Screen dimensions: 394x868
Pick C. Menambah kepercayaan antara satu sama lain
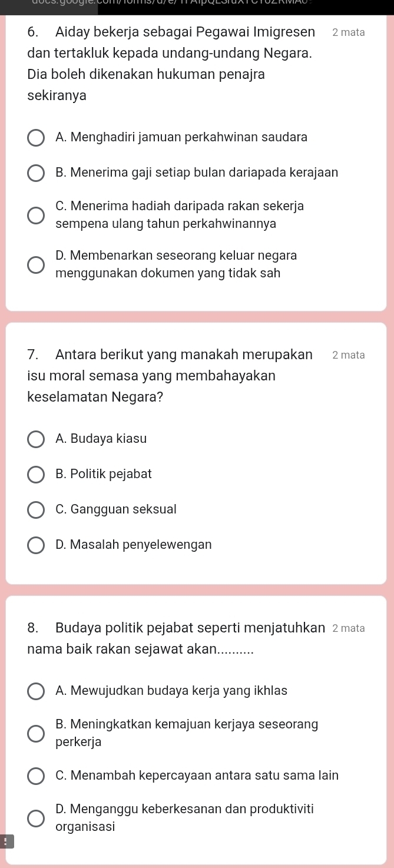pos(36,776)
